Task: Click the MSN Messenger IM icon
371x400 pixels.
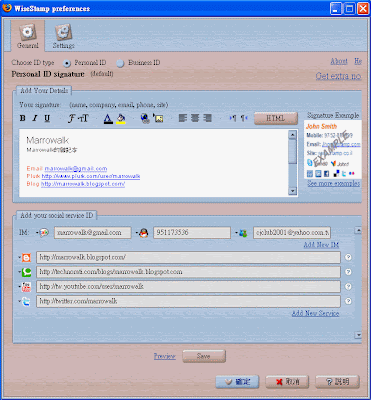Action: (243, 233)
